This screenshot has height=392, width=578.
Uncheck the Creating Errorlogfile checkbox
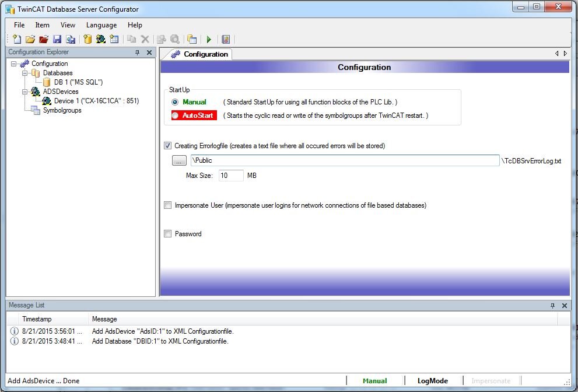pyautogui.click(x=168, y=146)
